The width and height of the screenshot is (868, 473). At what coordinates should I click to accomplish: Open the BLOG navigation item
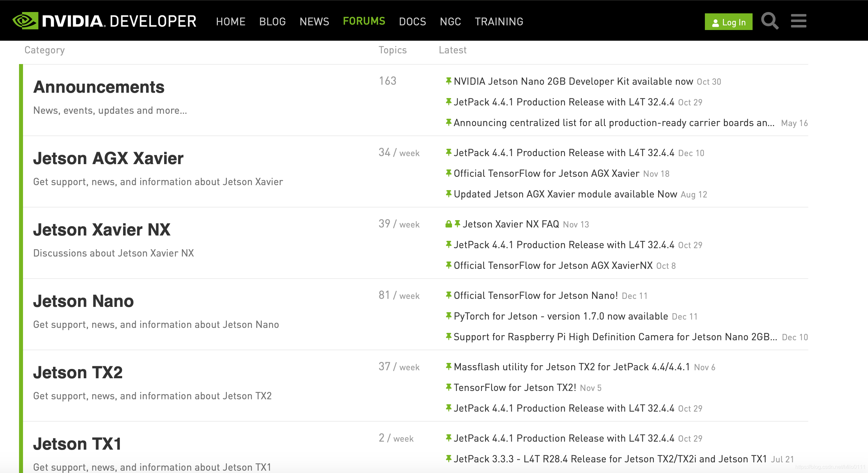point(272,22)
